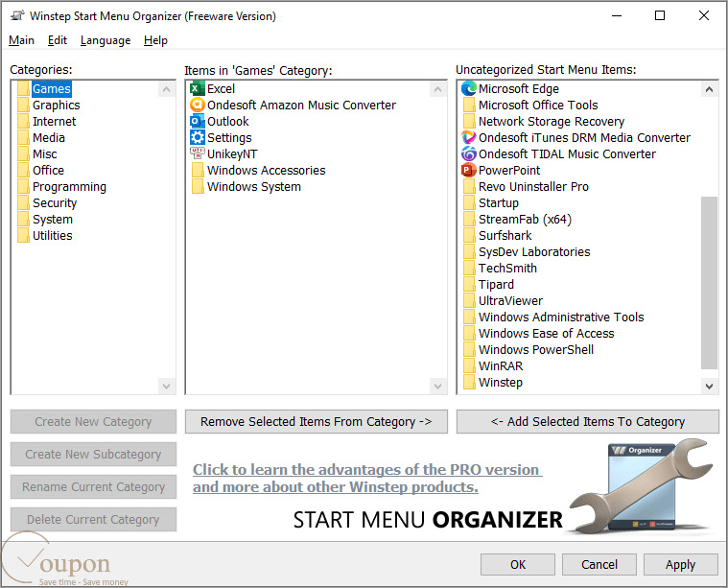Viewport: 728px width, 588px height.
Task: Click scroll-up arrow of Games items list
Action: pos(437,89)
